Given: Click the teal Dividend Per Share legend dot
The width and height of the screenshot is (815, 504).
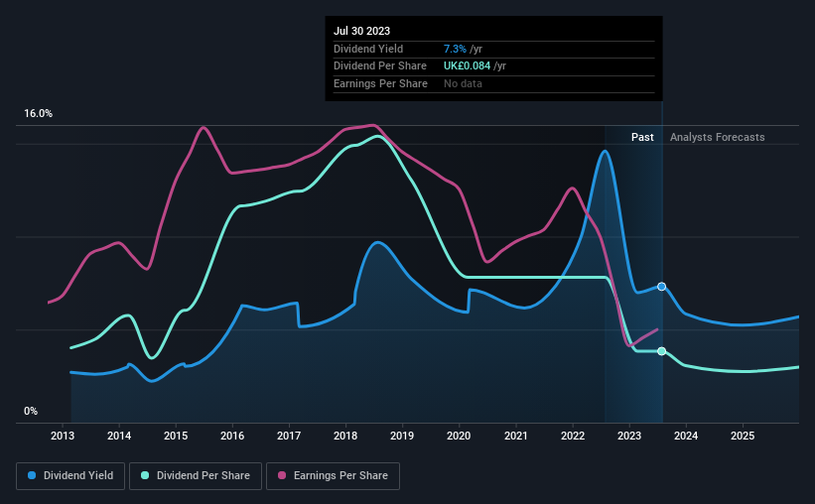Looking at the screenshot, I should [145, 475].
